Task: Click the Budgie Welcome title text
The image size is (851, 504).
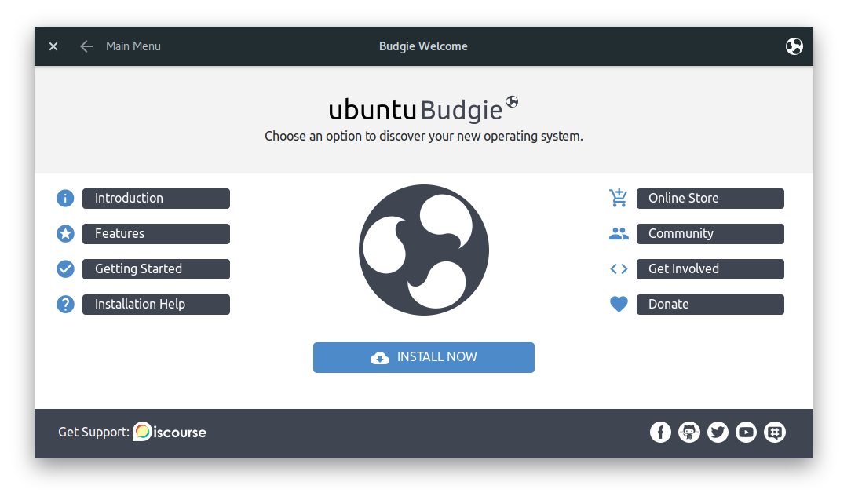Action: 423,46
